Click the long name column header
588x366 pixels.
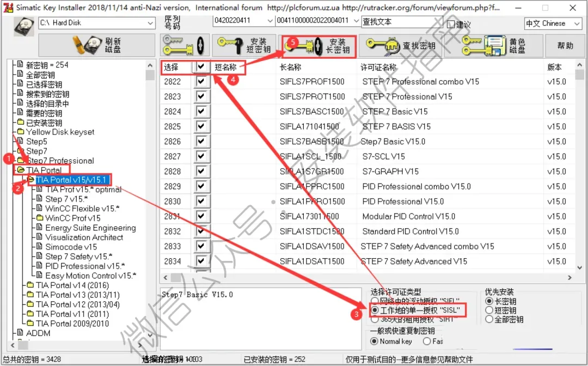point(290,67)
